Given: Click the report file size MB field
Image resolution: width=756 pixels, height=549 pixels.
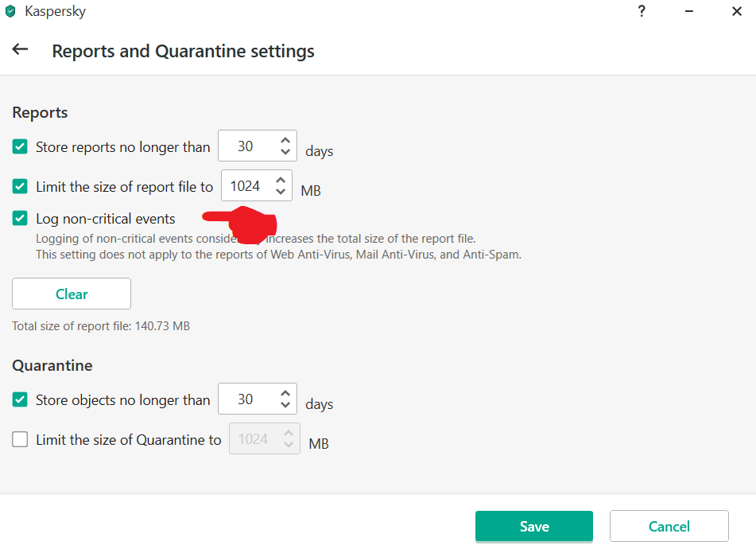Looking at the screenshot, I should click(246, 186).
